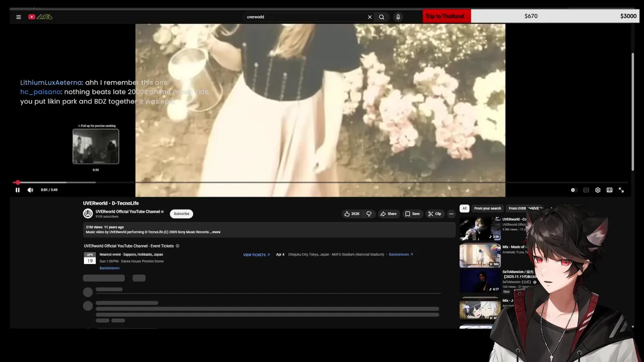Click the $670 donation goal amount

click(x=531, y=16)
